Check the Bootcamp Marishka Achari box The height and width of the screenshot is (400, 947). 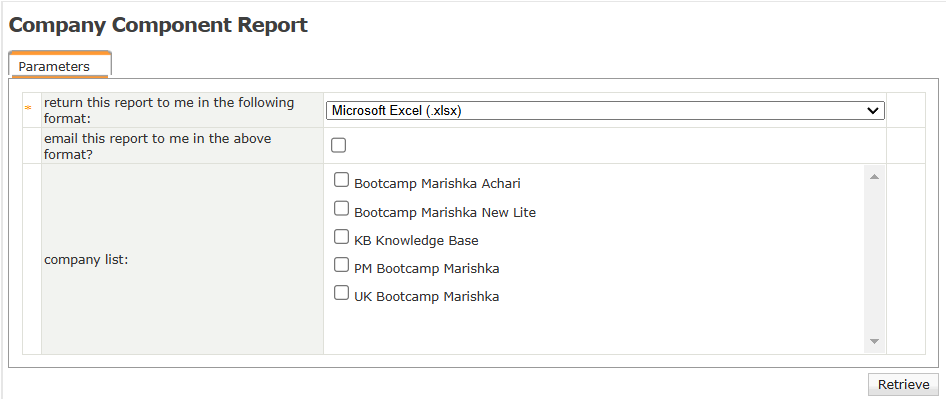[341, 181]
